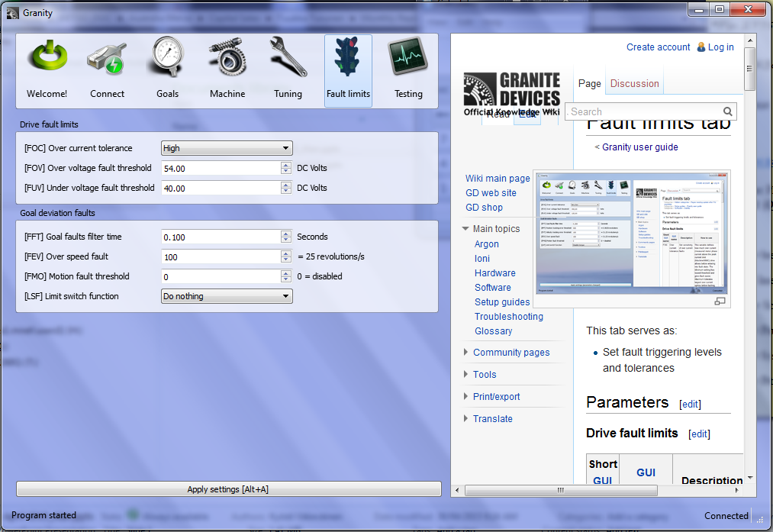This screenshot has height=532, width=773.
Task: Expand the Community pages section
Action: [465, 352]
